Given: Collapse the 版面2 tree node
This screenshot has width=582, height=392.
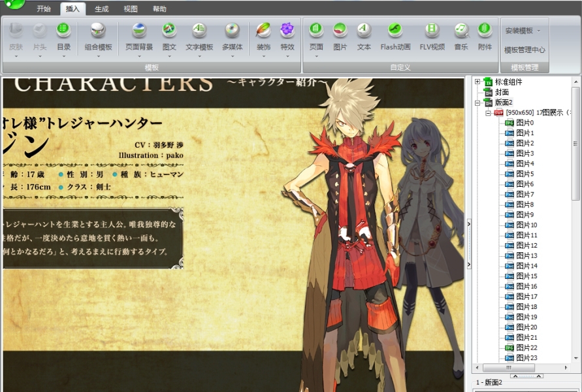Looking at the screenshot, I should tap(477, 103).
